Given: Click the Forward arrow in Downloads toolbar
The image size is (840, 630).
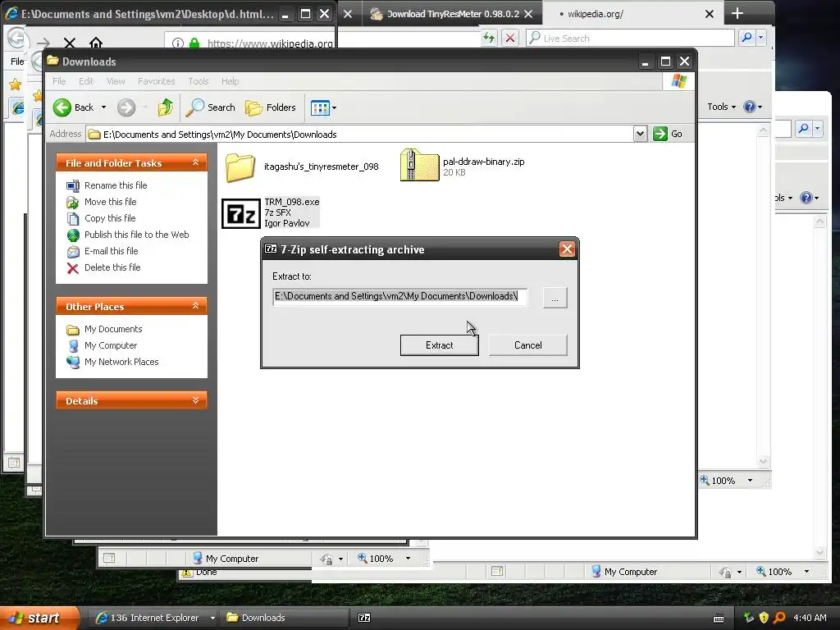Looking at the screenshot, I should (126, 107).
